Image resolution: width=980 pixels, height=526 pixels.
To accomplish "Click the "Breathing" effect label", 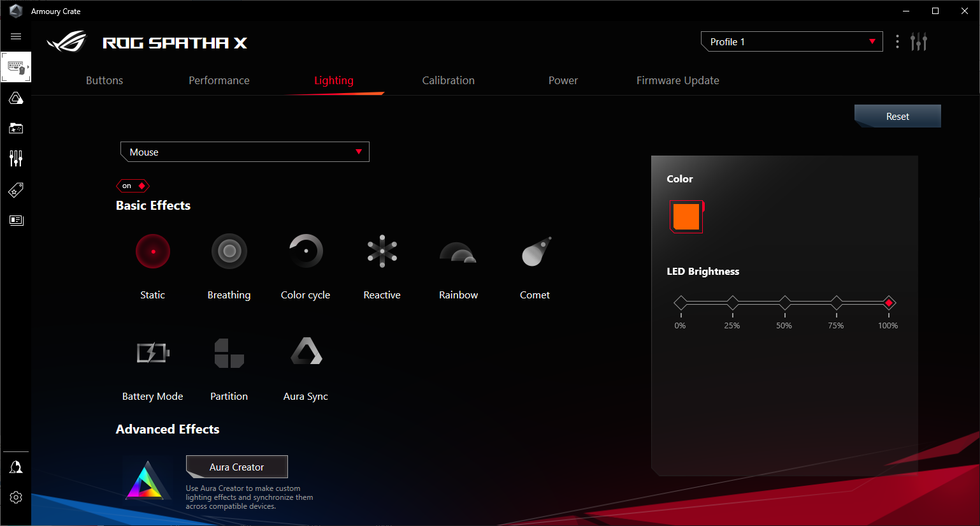I will tap(229, 295).
